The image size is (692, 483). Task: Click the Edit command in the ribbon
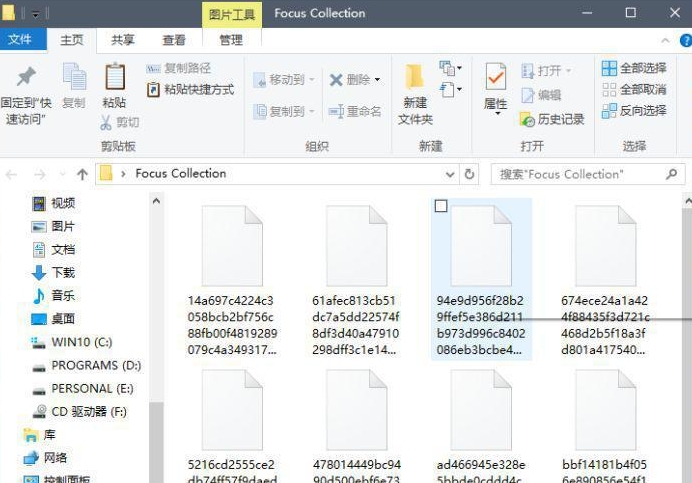pyautogui.click(x=542, y=95)
